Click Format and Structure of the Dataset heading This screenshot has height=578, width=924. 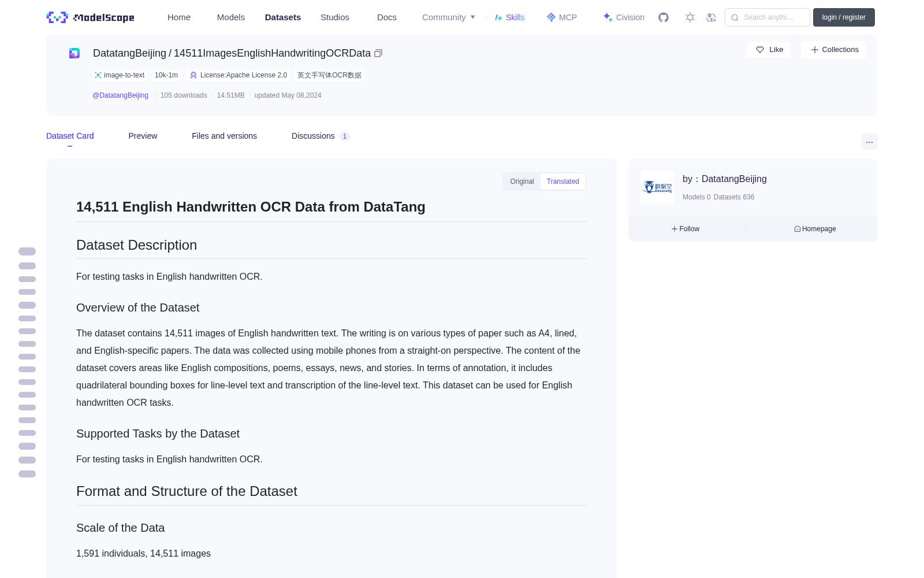[x=187, y=491]
